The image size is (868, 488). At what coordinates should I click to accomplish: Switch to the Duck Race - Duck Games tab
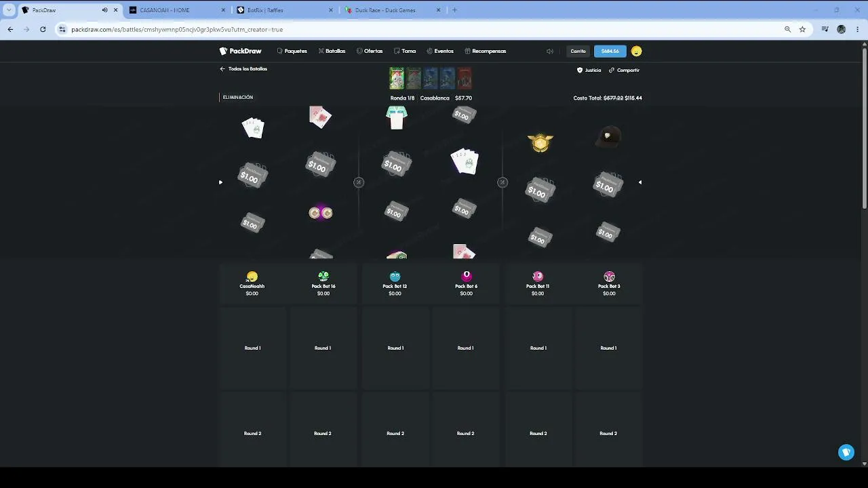(393, 10)
